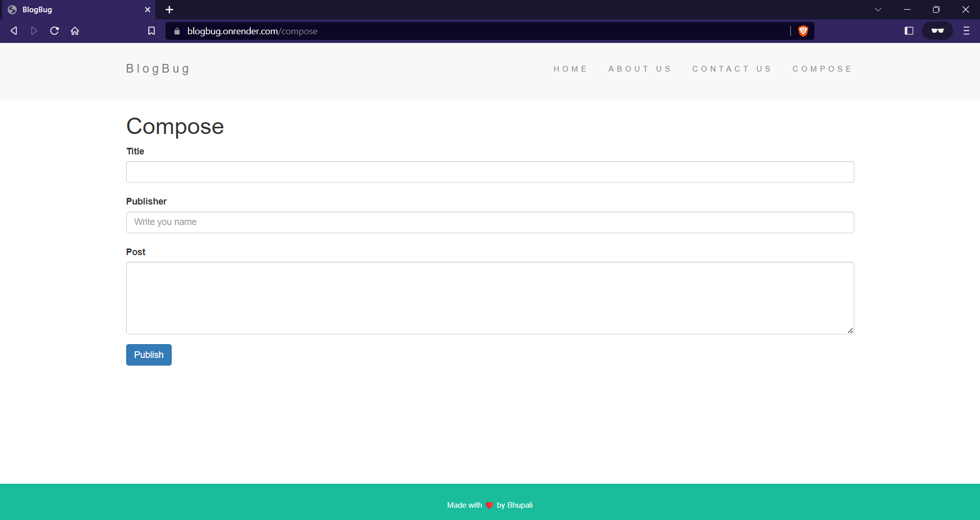The image size is (980, 520).
Task: Open the CONTACT US page
Action: tap(732, 69)
